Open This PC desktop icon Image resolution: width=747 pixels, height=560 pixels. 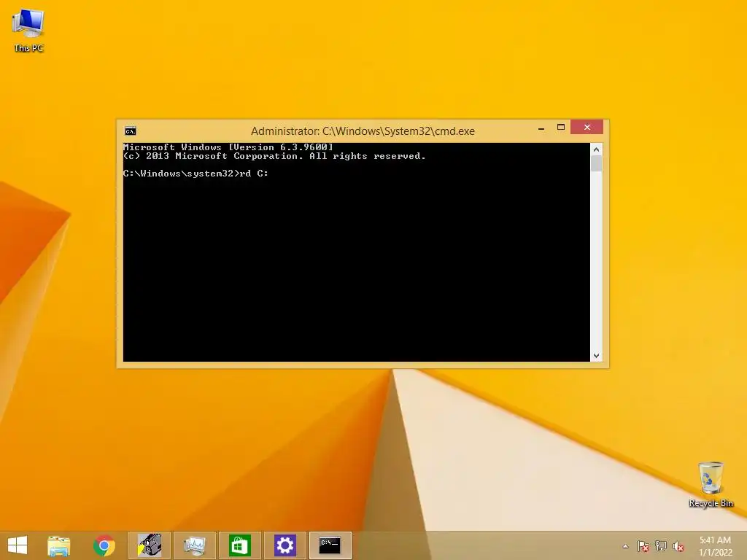[28, 31]
